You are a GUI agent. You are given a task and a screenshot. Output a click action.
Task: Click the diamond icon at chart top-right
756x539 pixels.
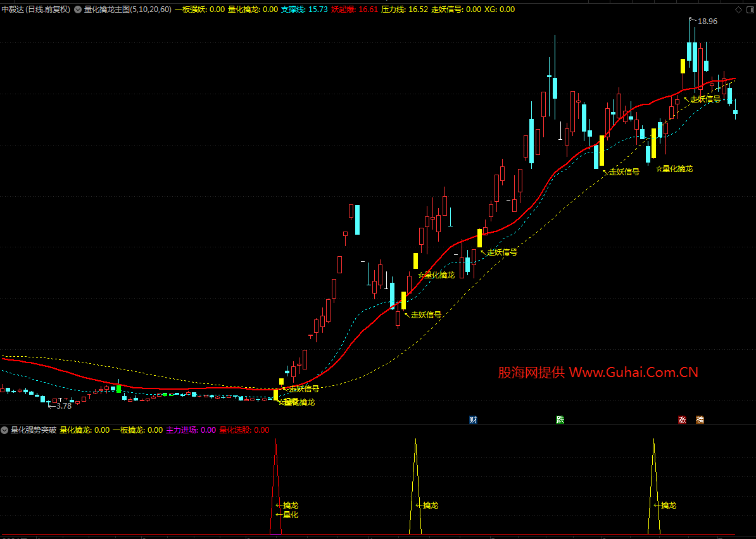[738, 9]
